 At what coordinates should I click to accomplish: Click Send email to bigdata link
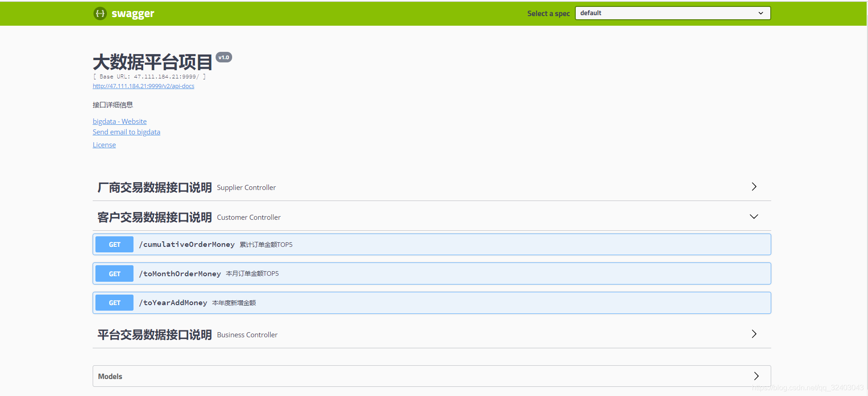(127, 132)
